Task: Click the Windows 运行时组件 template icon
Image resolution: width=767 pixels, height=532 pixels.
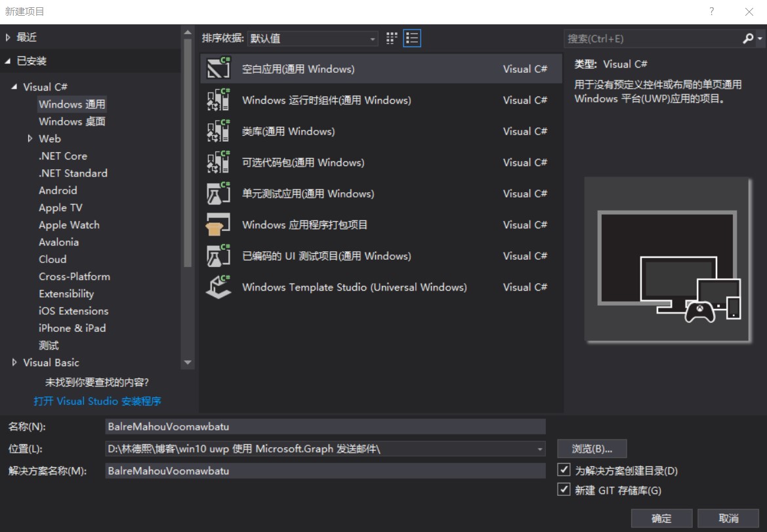Action: (218, 100)
